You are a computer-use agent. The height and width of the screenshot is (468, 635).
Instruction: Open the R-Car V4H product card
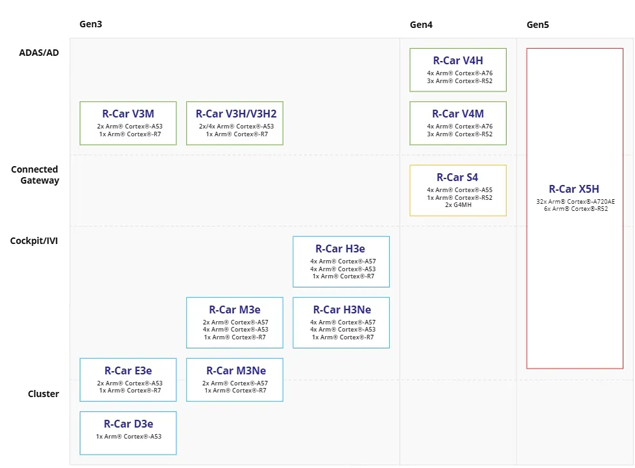point(458,70)
